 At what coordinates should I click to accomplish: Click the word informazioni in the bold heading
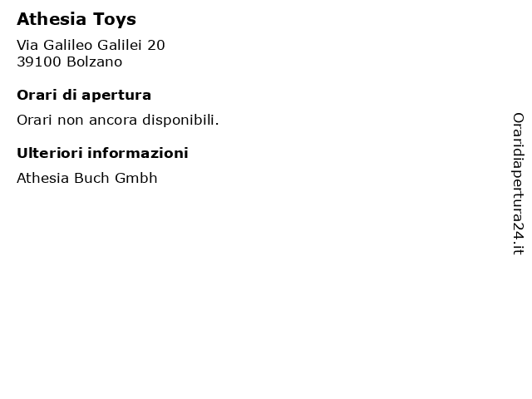coord(138,153)
